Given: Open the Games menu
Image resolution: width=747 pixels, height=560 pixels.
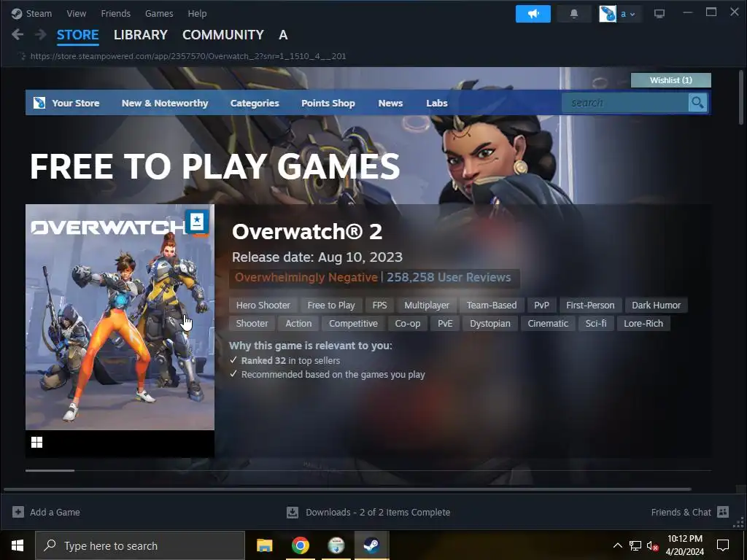Looking at the screenshot, I should [159, 13].
